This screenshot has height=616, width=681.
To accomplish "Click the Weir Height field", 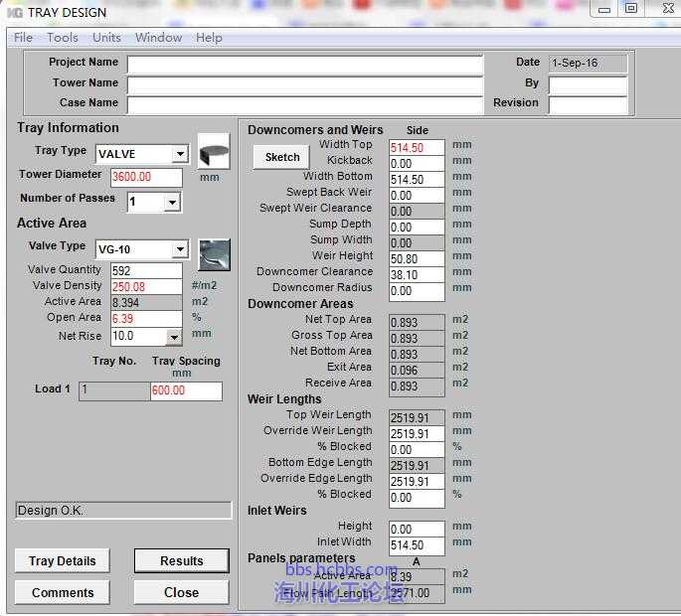I will [x=417, y=259].
